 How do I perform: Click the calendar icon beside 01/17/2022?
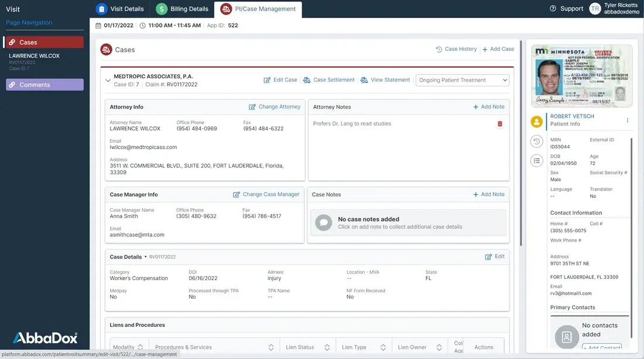[98, 26]
